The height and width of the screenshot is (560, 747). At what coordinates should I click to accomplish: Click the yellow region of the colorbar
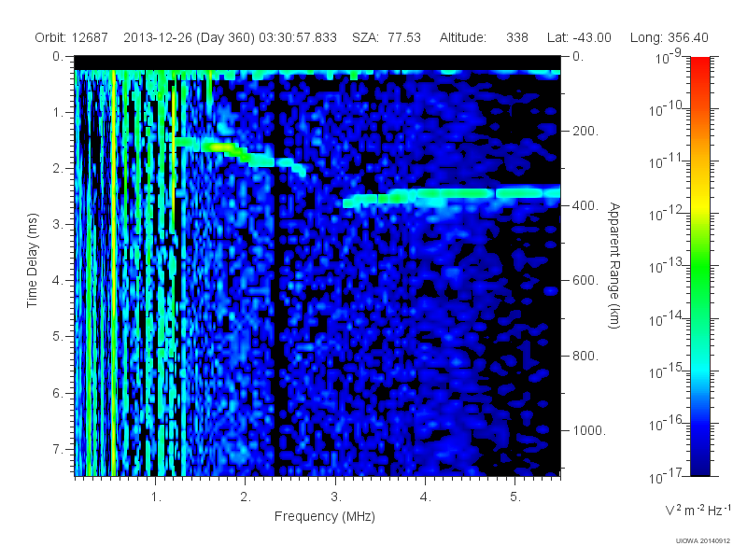700,203
